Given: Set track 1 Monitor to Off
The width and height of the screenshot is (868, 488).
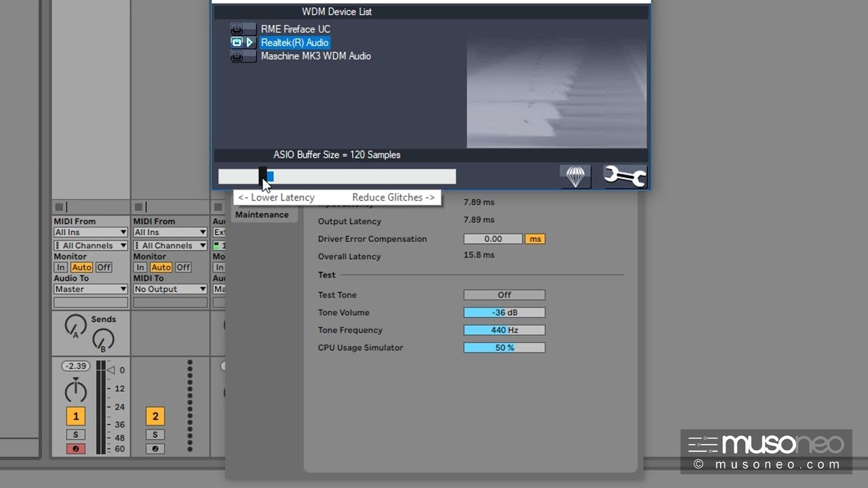Looking at the screenshot, I should [103, 267].
